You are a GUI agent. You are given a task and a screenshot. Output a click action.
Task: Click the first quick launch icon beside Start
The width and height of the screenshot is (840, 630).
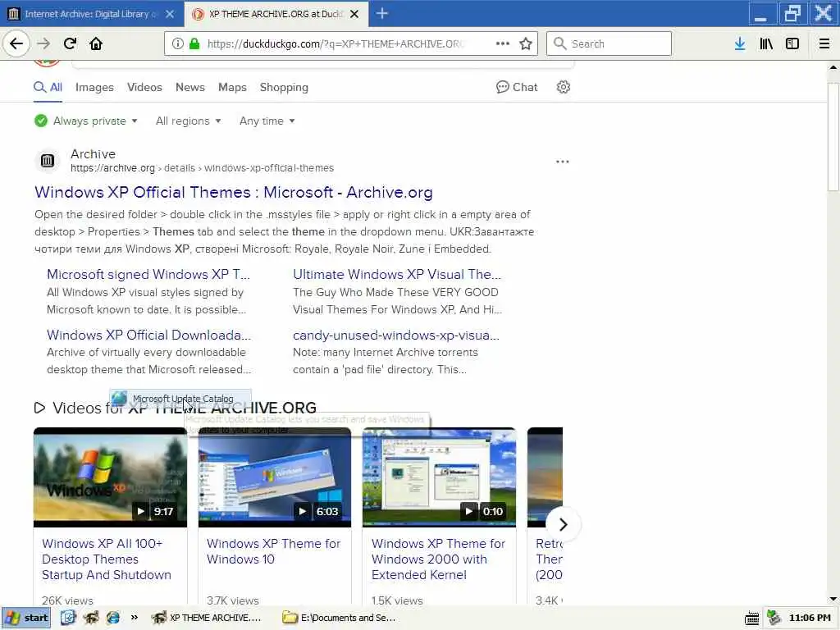pyautogui.click(x=68, y=618)
